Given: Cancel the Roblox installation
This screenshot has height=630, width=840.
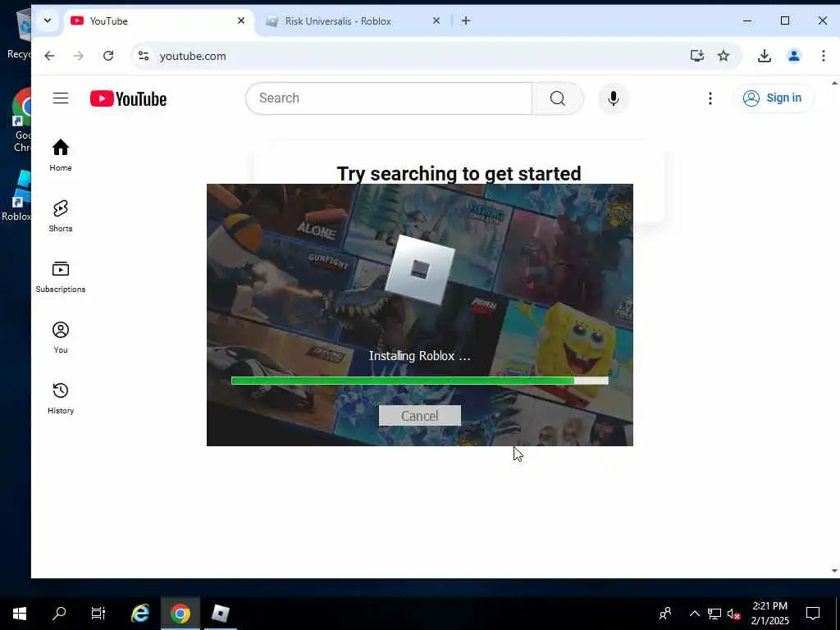Looking at the screenshot, I should (419, 416).
